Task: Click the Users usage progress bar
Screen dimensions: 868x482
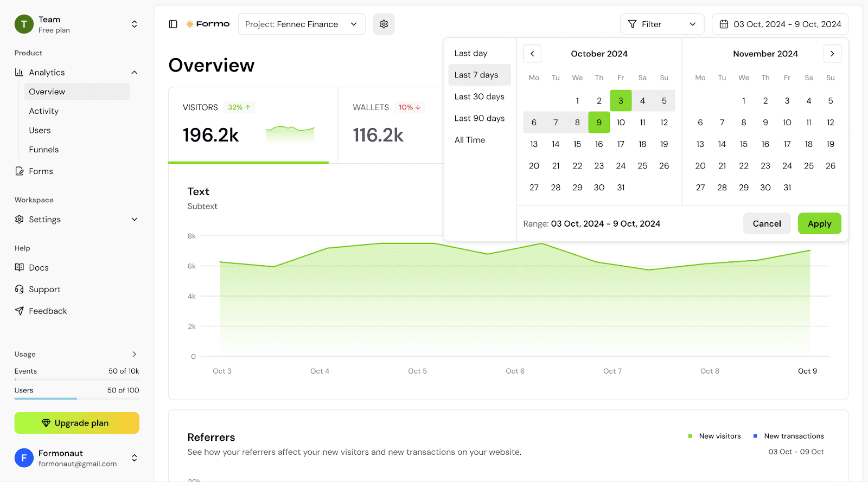Action: pos(76,399)
